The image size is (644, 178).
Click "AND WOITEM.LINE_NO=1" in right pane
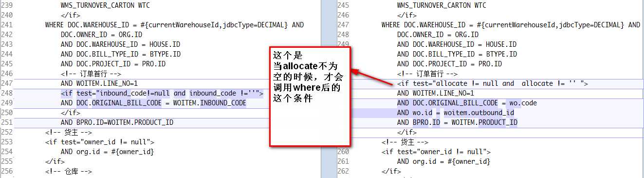point(436,93)
